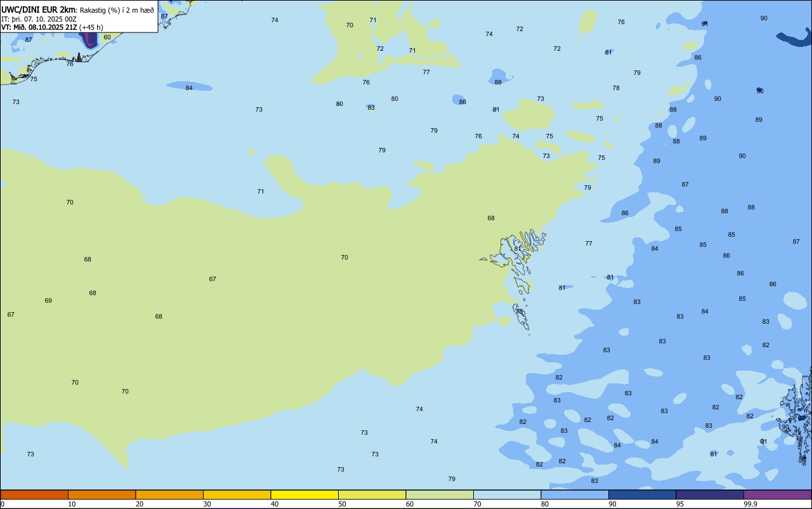Select the light green 60–70 legend swatch
The image size is (812, 509).
tap(440, 494)
